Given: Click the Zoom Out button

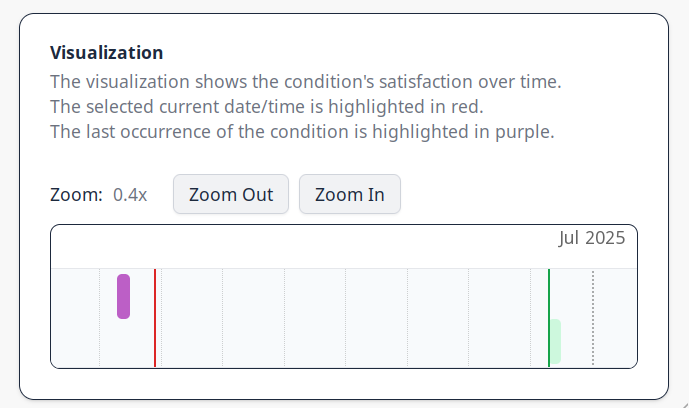Looking at the screenshot, I should pyautogui.click(x=231, y=194).
